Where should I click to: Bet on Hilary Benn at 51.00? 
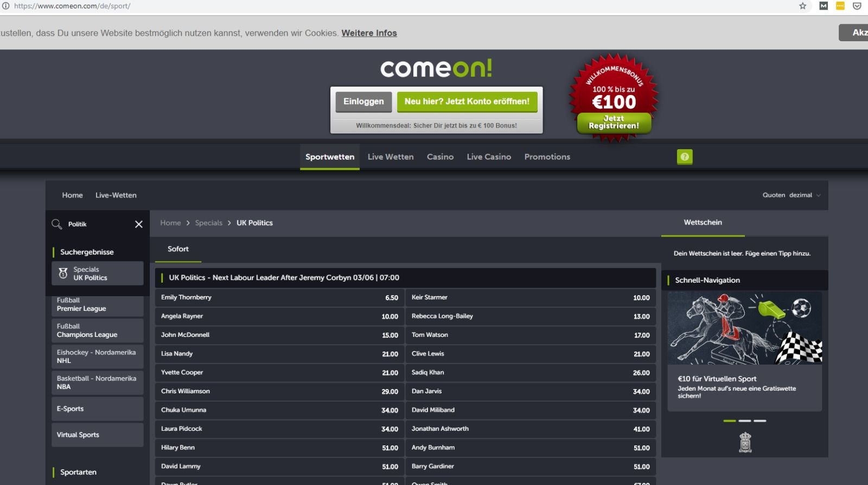tap(279, 448)
